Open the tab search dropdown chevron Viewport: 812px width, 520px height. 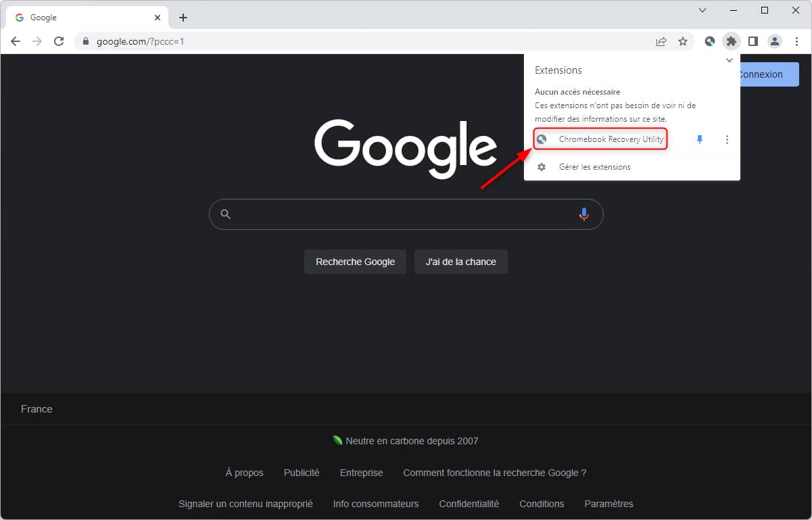click(702, 10)
